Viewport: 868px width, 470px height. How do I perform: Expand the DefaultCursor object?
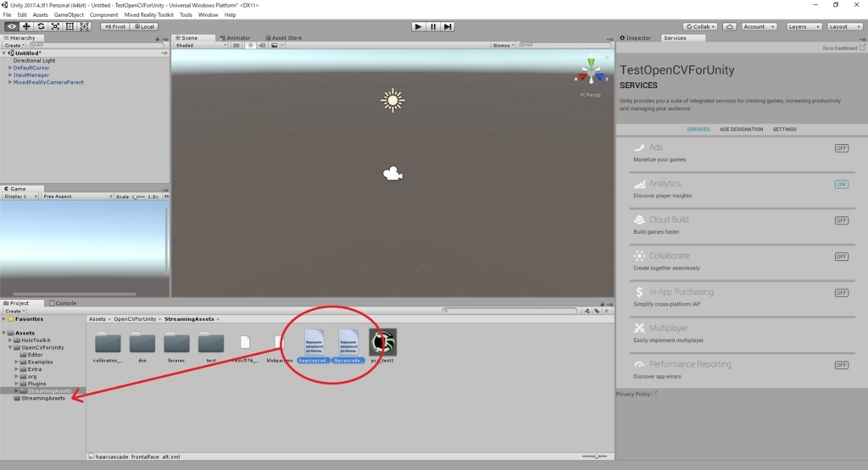(10, 68)
